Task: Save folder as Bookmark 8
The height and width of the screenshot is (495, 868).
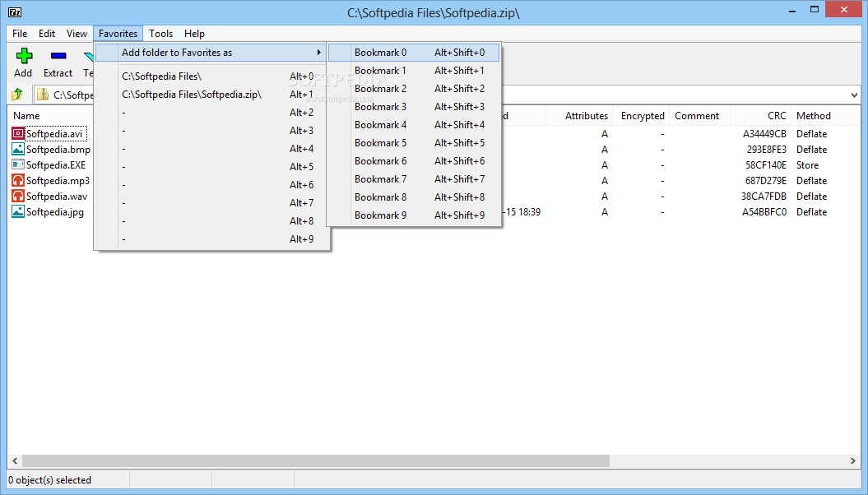Action: pyautogui.click(x=414, y=197)
